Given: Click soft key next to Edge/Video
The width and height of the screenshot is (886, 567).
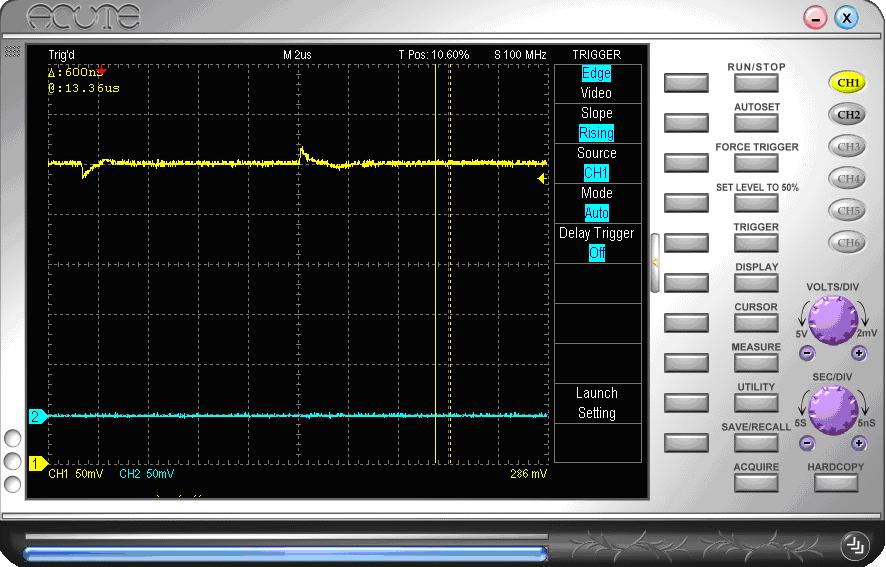Looking at the screenshot, I should point(686,83).
